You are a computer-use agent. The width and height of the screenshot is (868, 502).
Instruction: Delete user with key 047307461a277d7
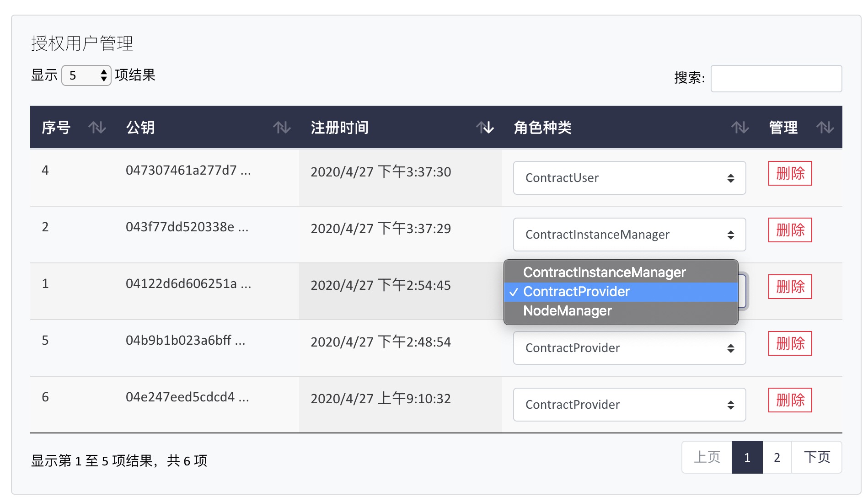pos(790,173)
